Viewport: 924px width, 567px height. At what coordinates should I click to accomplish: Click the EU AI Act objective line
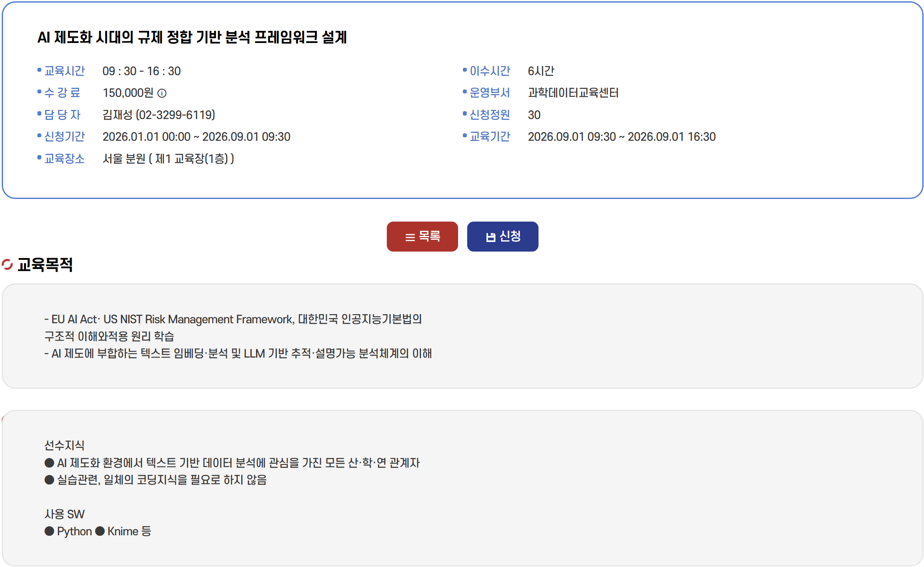tap(233, 319)
